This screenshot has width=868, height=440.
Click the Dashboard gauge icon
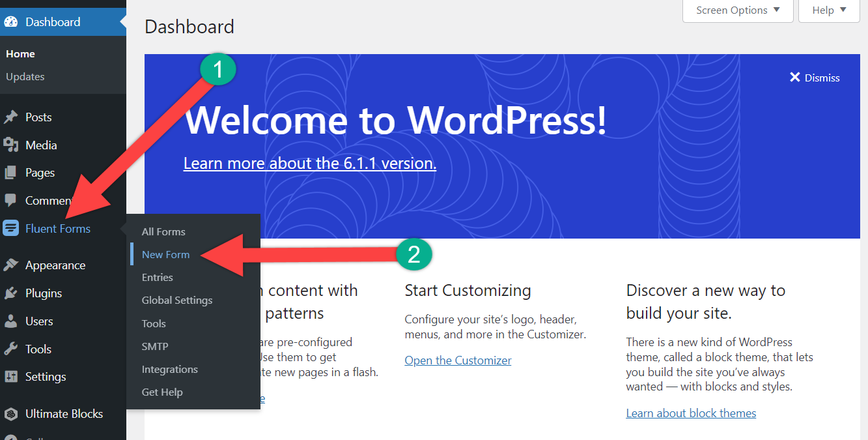coord(10,22)
